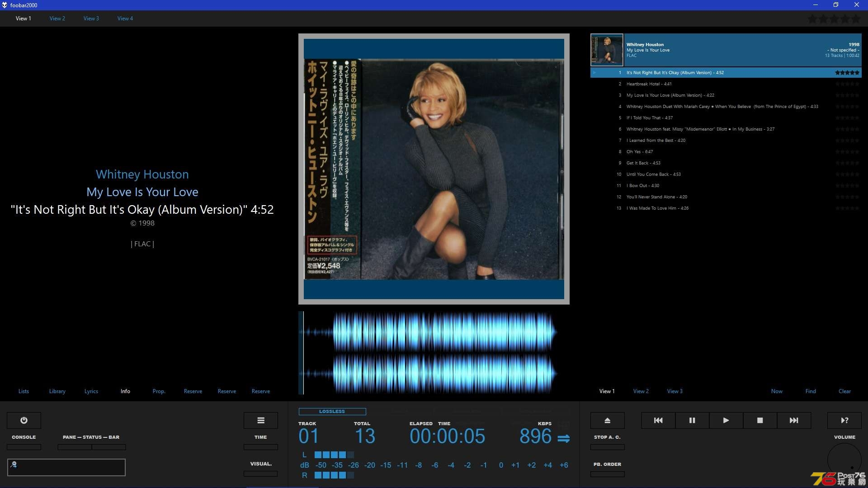This screenshot has width=868, height=488.
Task: Pause playback
Action: pos(692,420)
